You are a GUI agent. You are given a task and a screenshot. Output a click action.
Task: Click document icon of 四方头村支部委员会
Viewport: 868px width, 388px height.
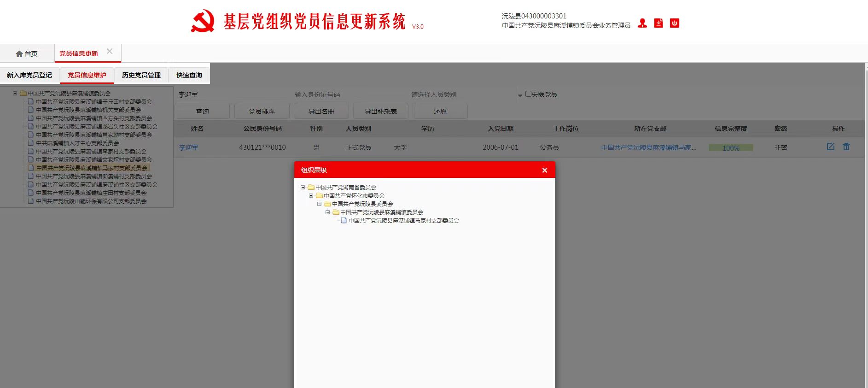tap(31, 118)
